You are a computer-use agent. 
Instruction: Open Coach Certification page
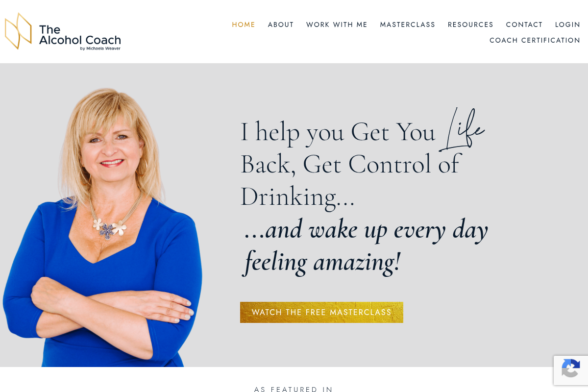click(535, 40)
